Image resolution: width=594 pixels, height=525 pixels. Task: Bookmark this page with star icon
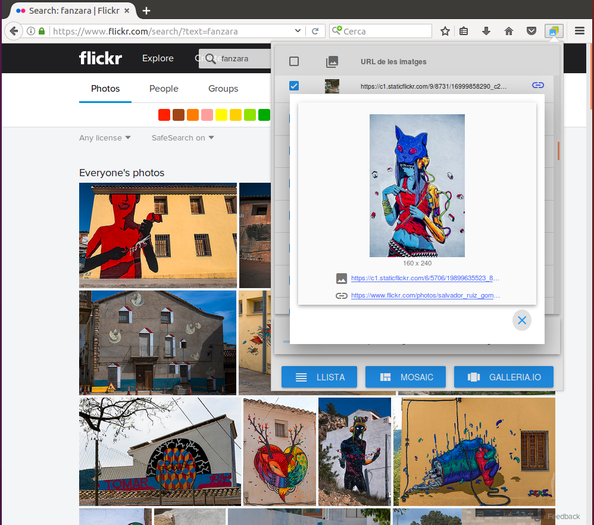(445, 31)
